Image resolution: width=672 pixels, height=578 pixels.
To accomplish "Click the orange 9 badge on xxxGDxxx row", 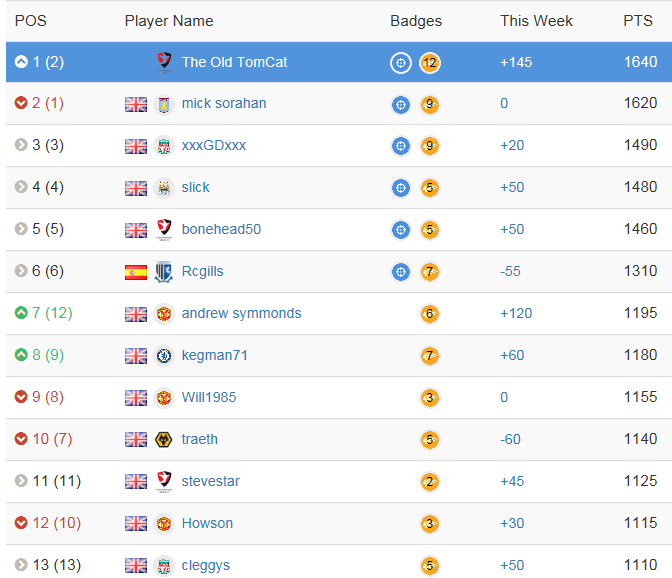I will (x=430, y=146).
